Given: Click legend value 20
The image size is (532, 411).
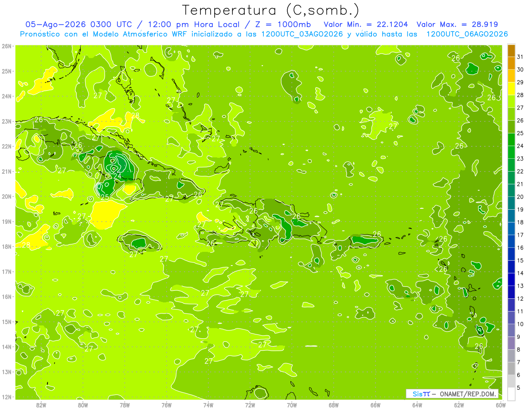Looking at the screenshot, I should 520,197.
